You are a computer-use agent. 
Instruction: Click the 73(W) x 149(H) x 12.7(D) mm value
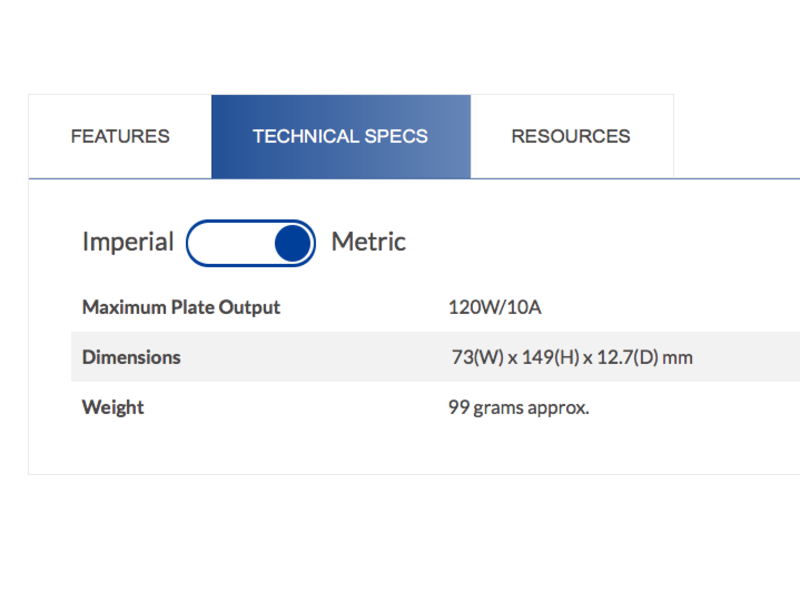coord(572,357)
